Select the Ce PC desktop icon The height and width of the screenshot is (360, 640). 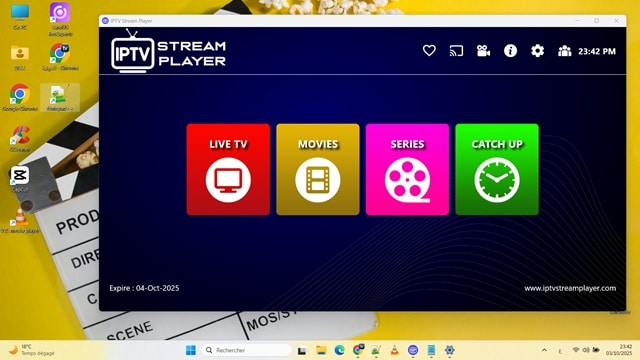20,18
